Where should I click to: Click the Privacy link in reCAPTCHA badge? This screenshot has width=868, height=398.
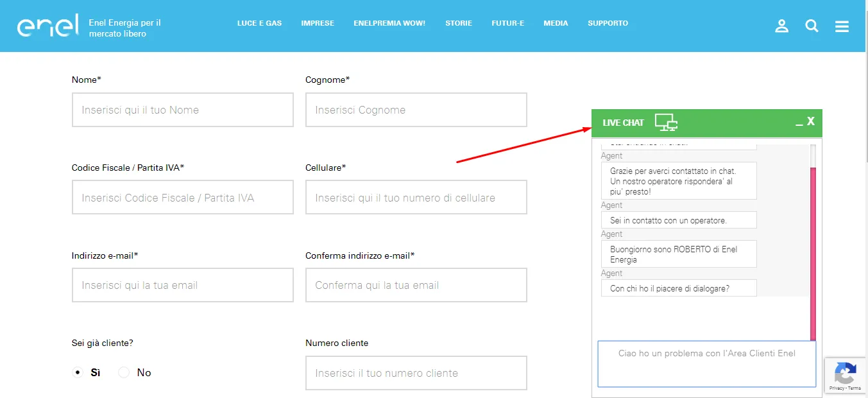tap(837, 388)
